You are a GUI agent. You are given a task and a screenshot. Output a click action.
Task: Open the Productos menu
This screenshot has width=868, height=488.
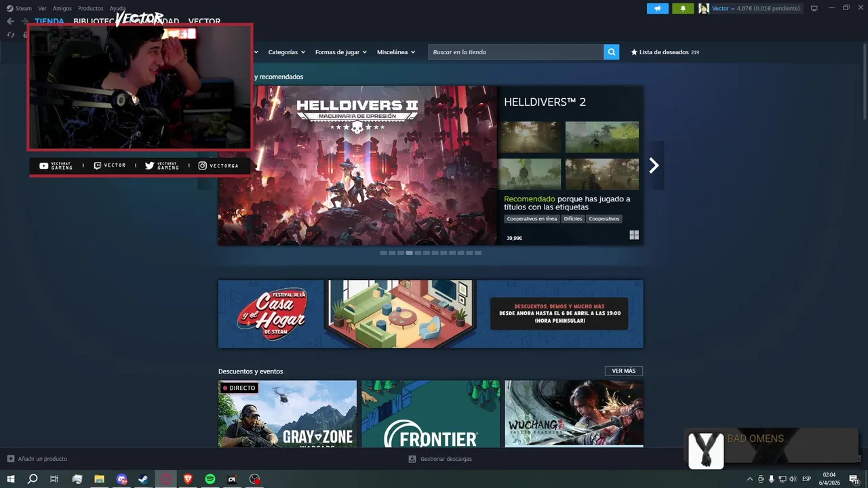pyautogui.click(x=91, y=8)
